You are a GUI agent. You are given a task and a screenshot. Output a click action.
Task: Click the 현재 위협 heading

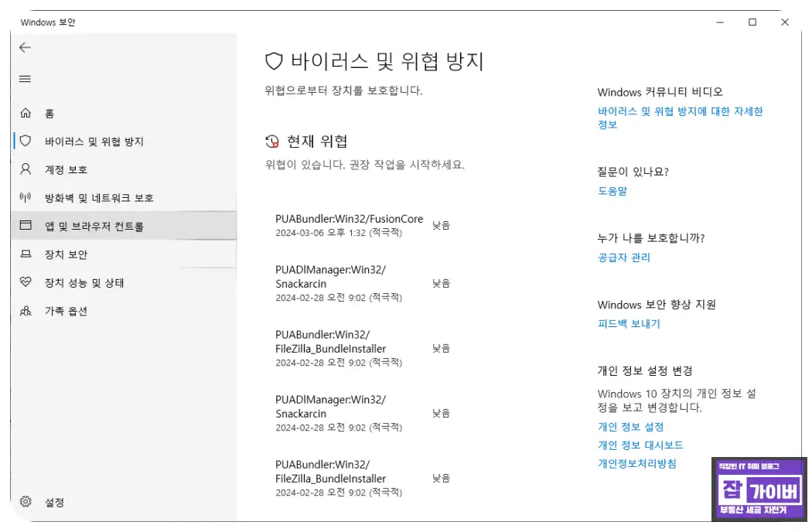tap(317, 141)
